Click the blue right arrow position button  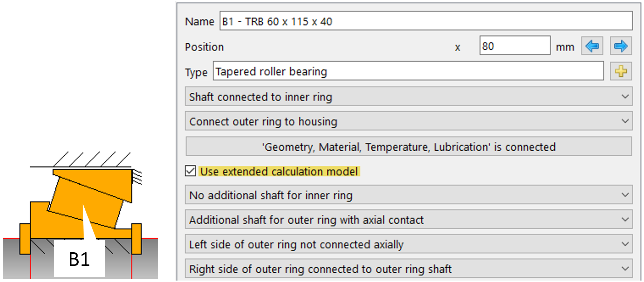coord(620,46)
